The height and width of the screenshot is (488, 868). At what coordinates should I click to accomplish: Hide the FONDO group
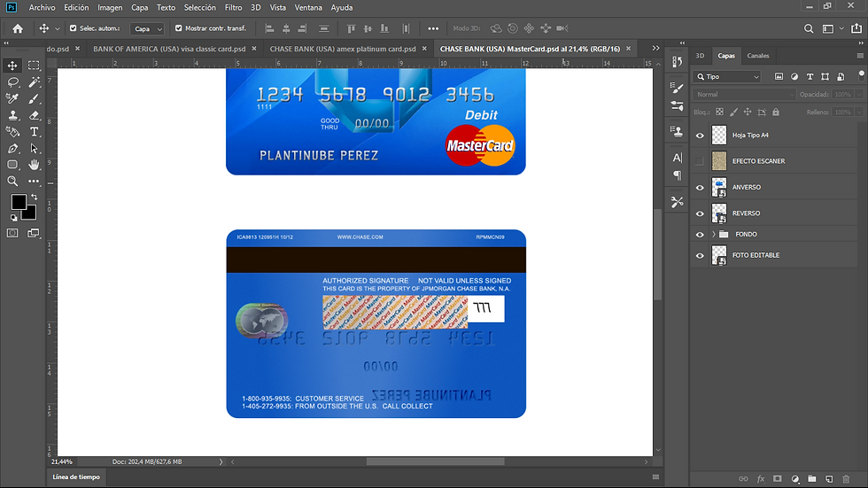700,235
